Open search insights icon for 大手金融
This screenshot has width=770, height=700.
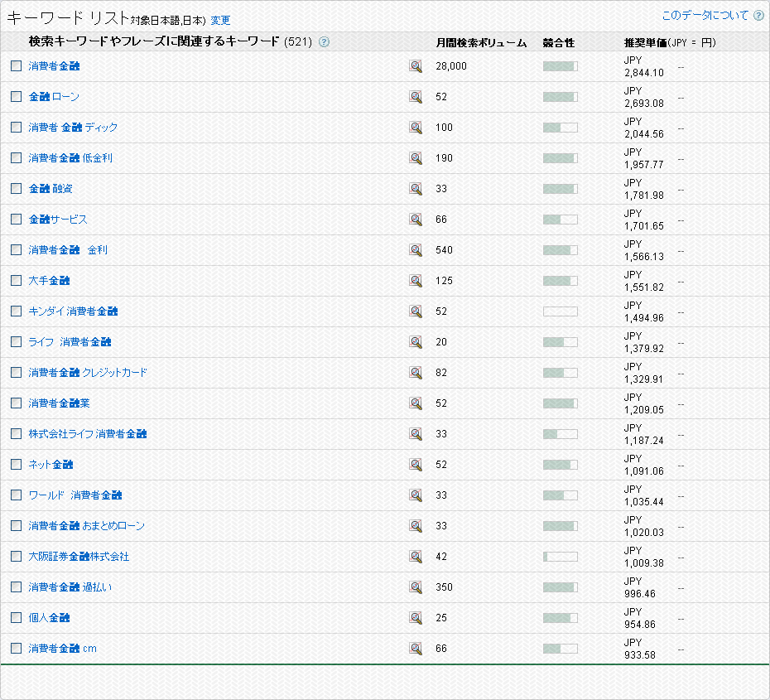click(416, 281)
